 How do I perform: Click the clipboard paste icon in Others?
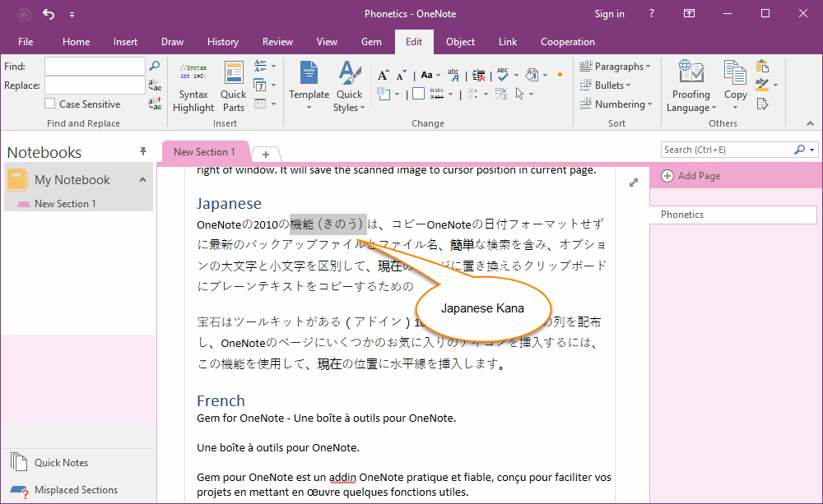pos(762,66)
